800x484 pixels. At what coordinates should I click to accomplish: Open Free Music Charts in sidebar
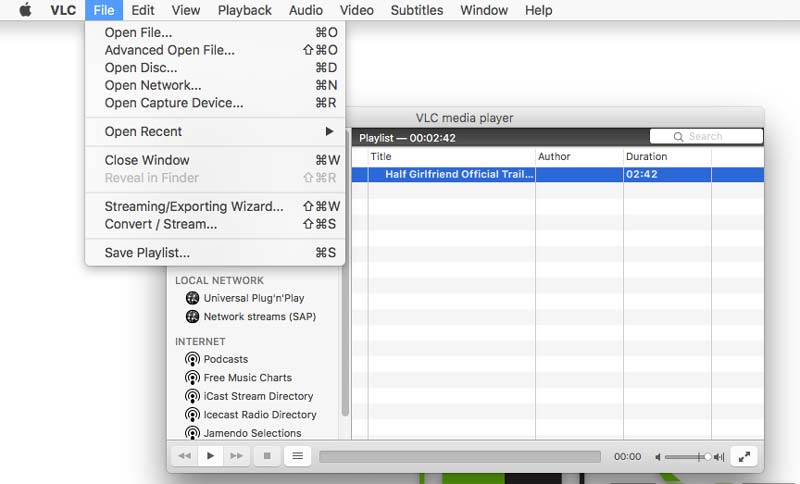[247, 378]
